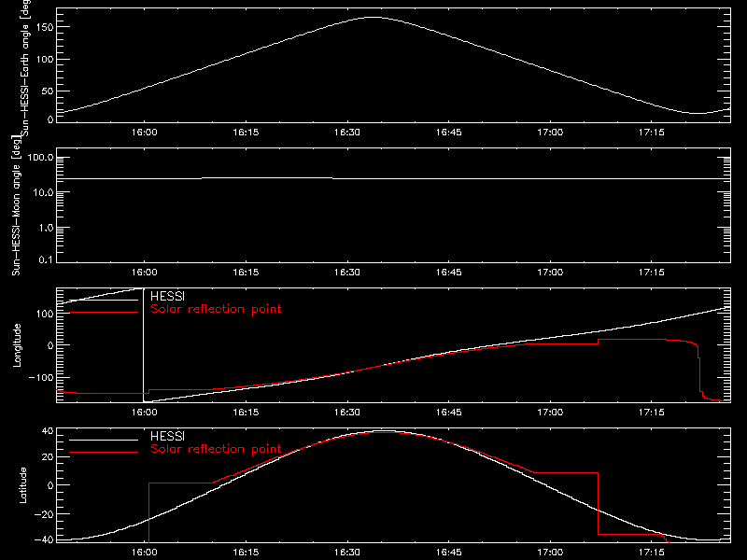Image resolution: width=747 pixels, height=560 pixels.
Task: Click the Sun-HESSI-Moon angle axis title
Action: [x=16, y=205]
